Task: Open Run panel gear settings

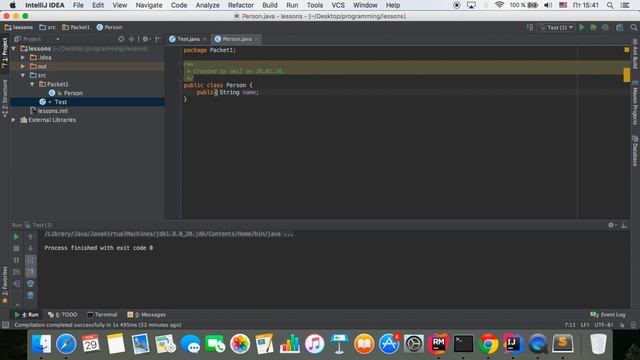Action: 611,225
